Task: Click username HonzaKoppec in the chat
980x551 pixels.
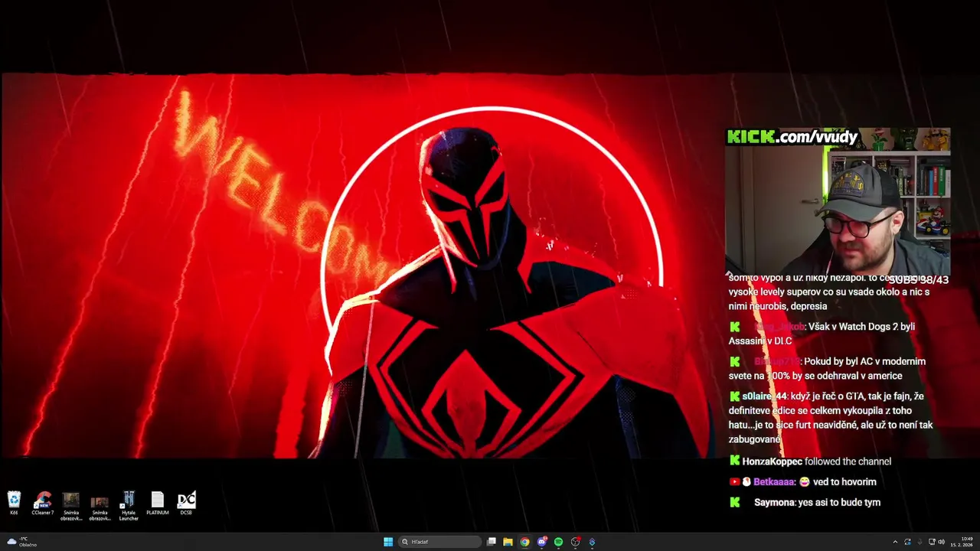Action: pyautogui.click(x=772, y=461)
